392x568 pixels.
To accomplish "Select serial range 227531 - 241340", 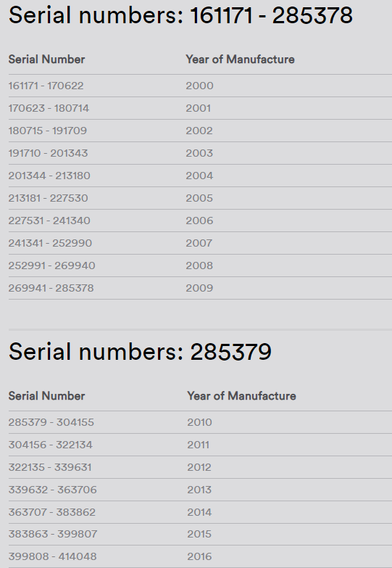I will point(49,221).
